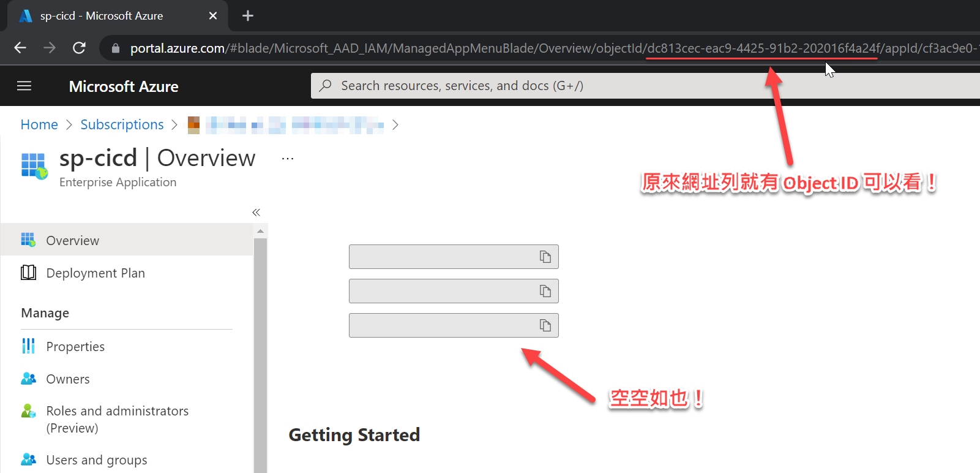Select the second read-only field box
Screen dimensions: 980x473
(x=454, y=291)
